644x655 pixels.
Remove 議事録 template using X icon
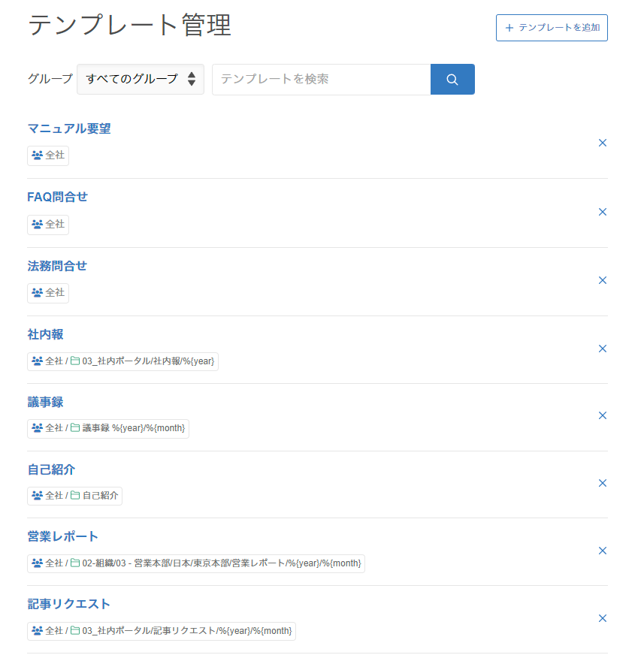[602, 415]
